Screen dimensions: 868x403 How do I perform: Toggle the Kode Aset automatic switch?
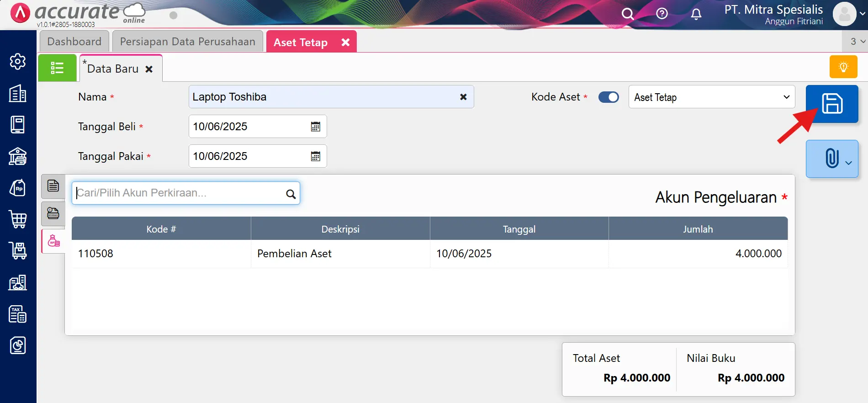click(609, 97)
